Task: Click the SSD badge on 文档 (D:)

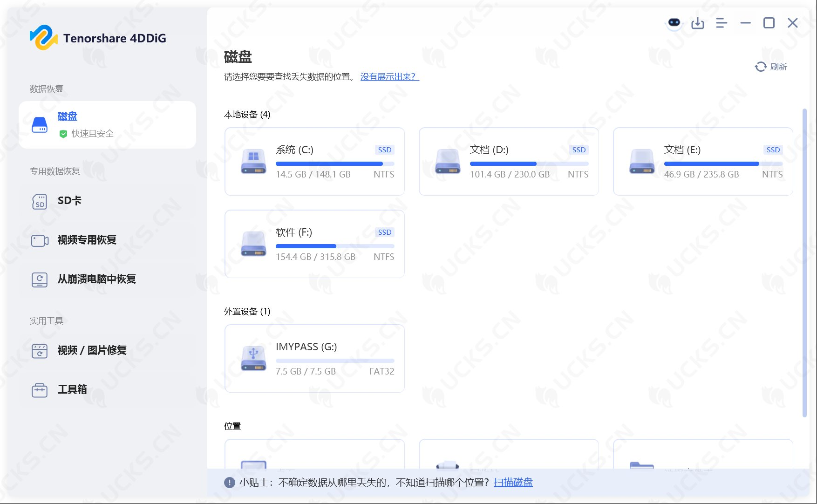Action: [579, 150]
